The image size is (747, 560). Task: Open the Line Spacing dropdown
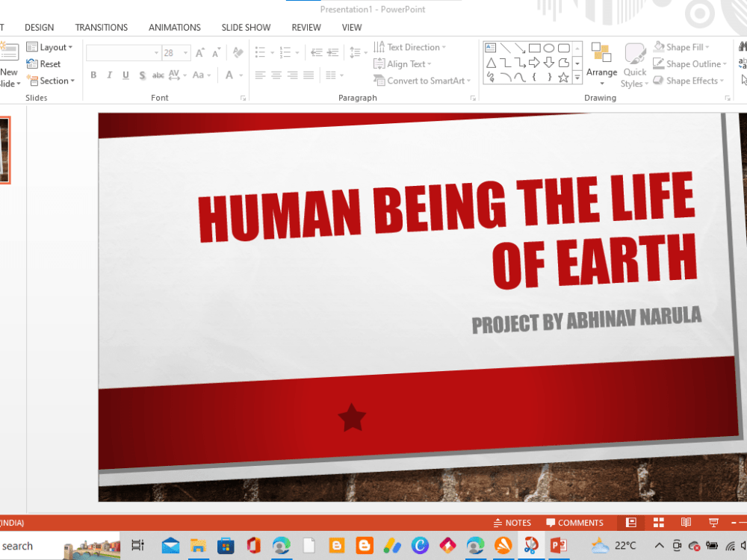(x=359, y=52)
